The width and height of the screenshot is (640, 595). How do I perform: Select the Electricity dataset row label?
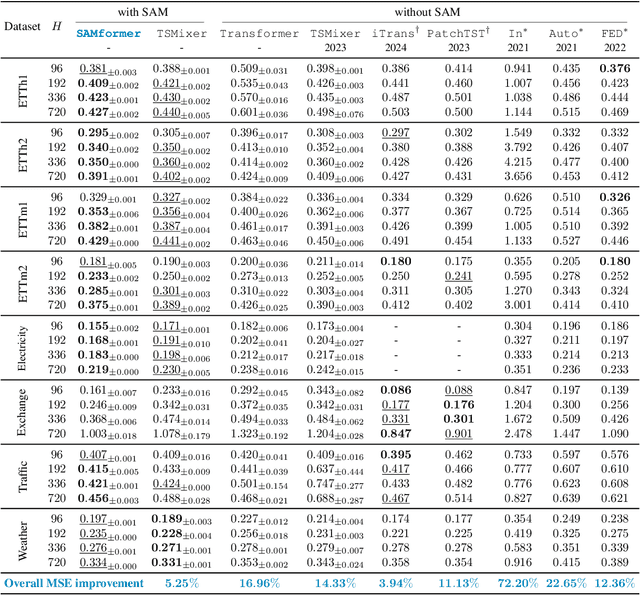(x=22, y=348)
